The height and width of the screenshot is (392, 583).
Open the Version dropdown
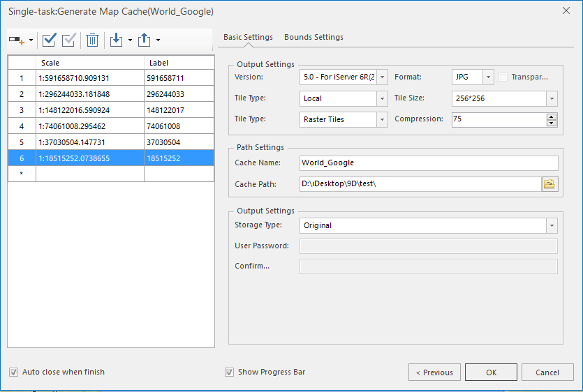(x=381, y=77)
